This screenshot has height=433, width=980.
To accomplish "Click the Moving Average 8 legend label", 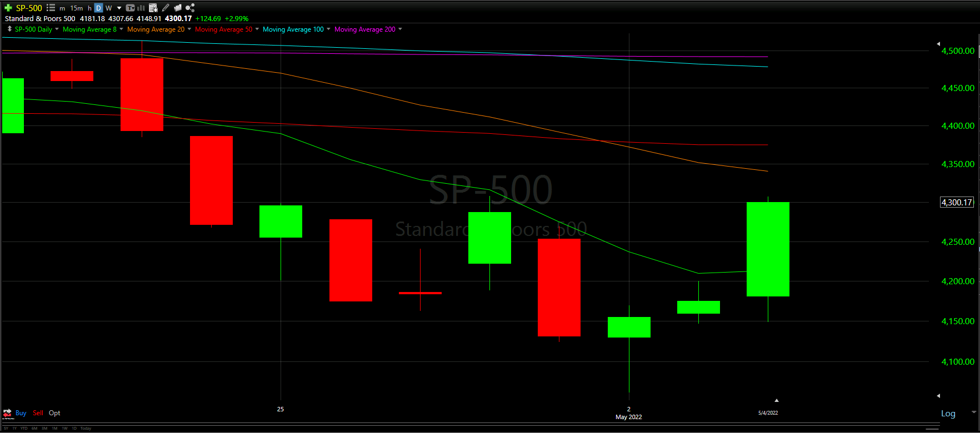I will (x=89, y=29).
